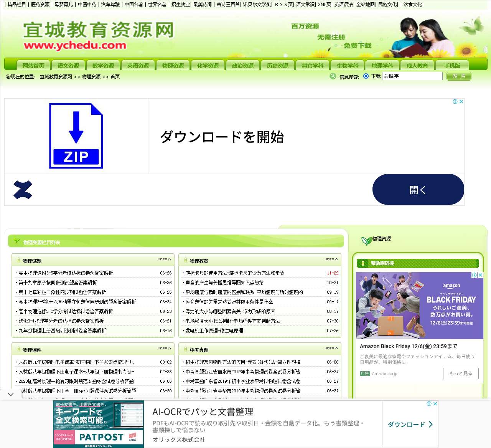This screenshot has width=491, height=448.
Task: Click the magnifier icon beside 信息搜索
Action: point(333,76)
